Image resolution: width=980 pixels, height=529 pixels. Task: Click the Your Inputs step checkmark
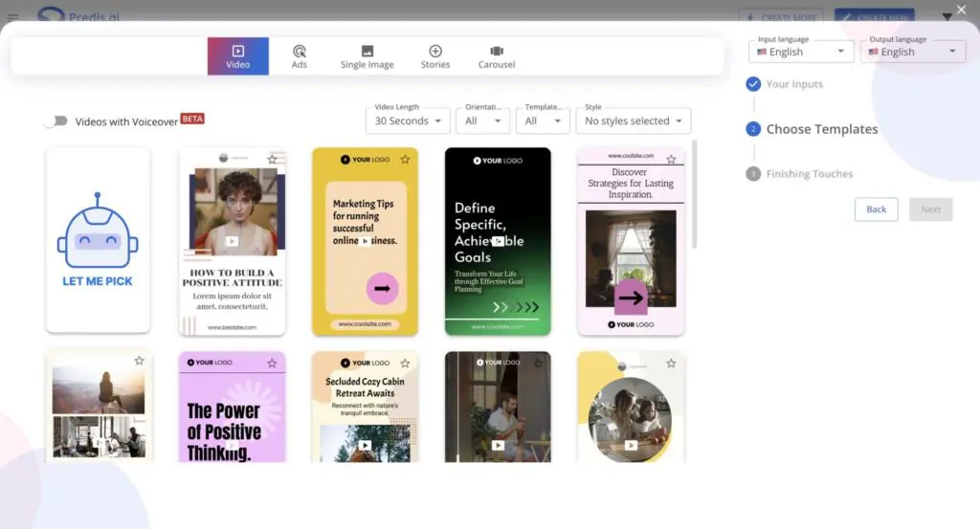(753, 83)
